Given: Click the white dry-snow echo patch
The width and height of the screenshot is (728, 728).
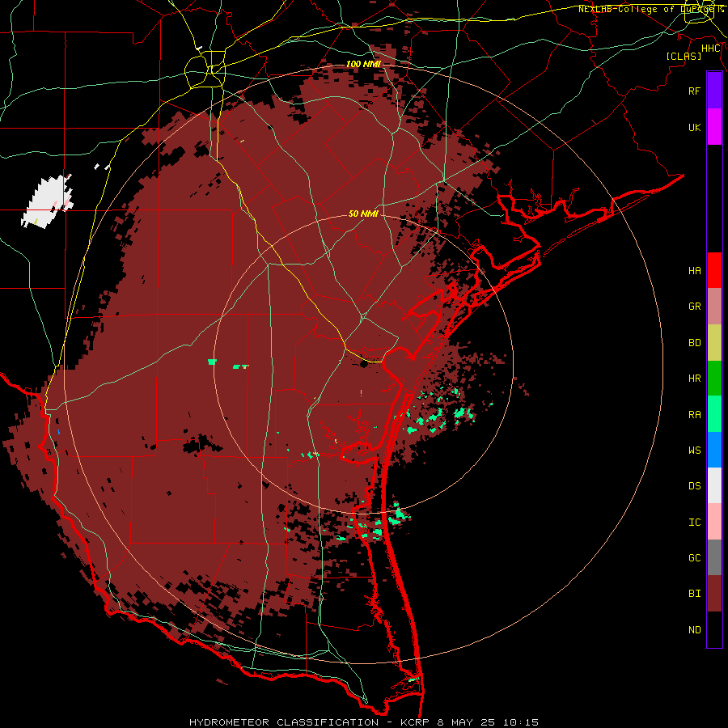Looking at the screenshot, I should coord(46,202).
